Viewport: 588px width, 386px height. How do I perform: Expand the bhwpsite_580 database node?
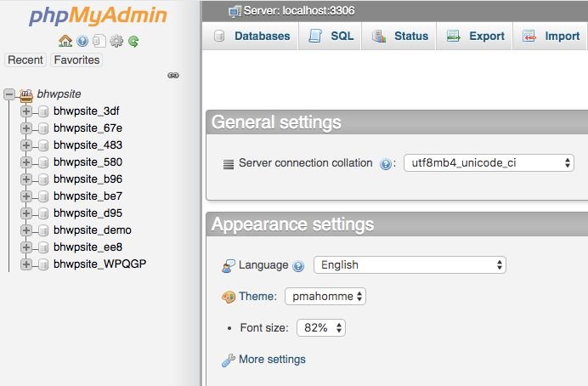click(25, 162)
